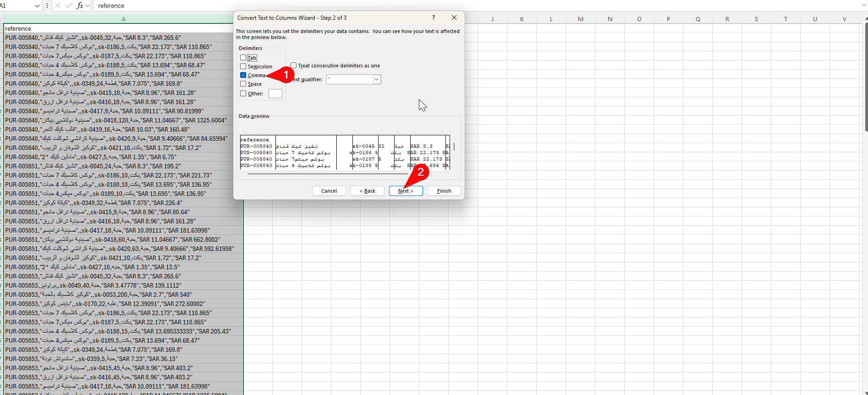Click the formula bar Cancel X icon

(58, 6)
